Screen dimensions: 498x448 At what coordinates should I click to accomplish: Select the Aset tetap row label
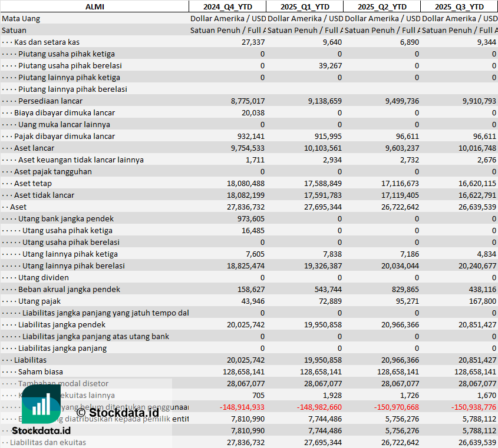point(33,183)
